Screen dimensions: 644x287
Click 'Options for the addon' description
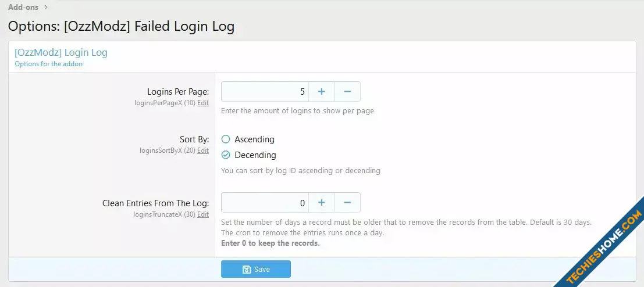point(48,64)
